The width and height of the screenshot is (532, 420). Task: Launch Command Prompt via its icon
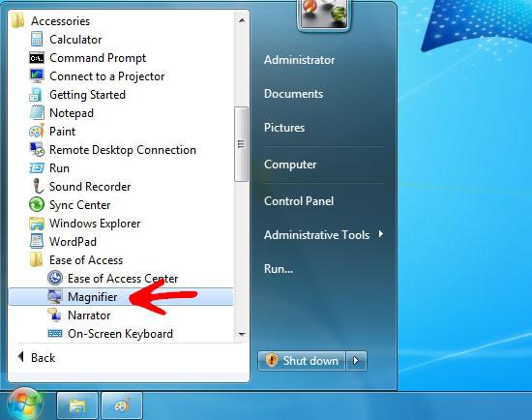click(x=37, y=58)
